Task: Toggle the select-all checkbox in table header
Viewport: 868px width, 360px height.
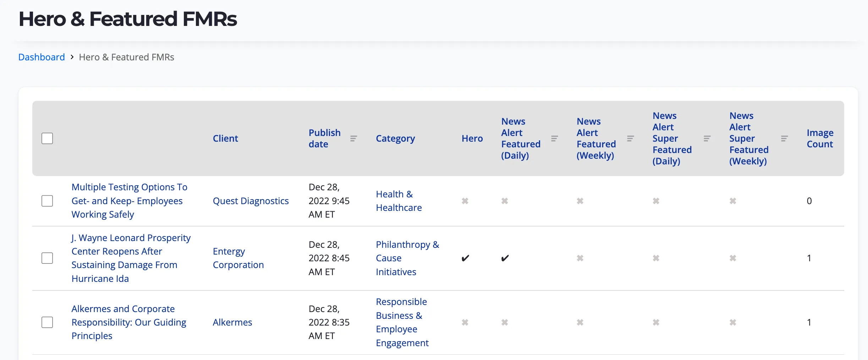Action: [x=47, y=138]
